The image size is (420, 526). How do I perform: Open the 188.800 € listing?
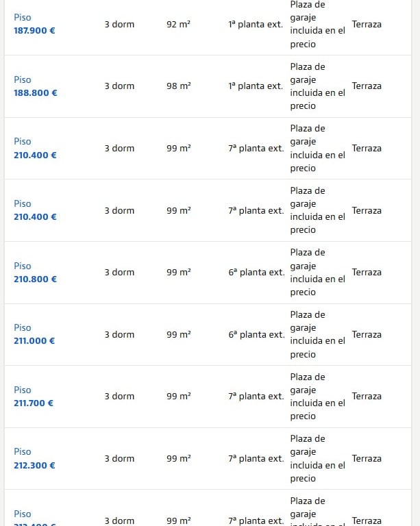pyautogui.click(x=35, y=92)
